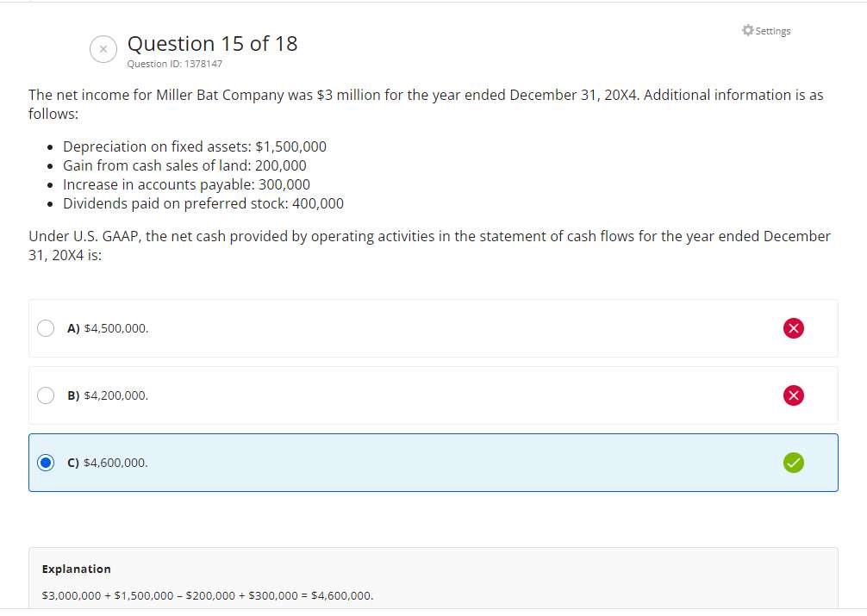The image size is (867, 616).
Task: Select radio button for answer A
Action: [46, 328]
